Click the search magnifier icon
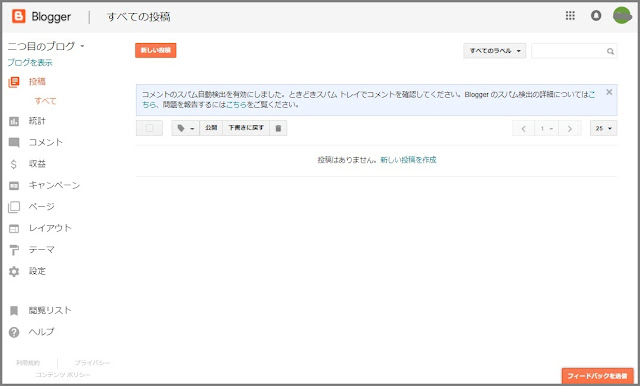This screenshot has height=386, width=640. pyautogui.click(x=610, y=51)
